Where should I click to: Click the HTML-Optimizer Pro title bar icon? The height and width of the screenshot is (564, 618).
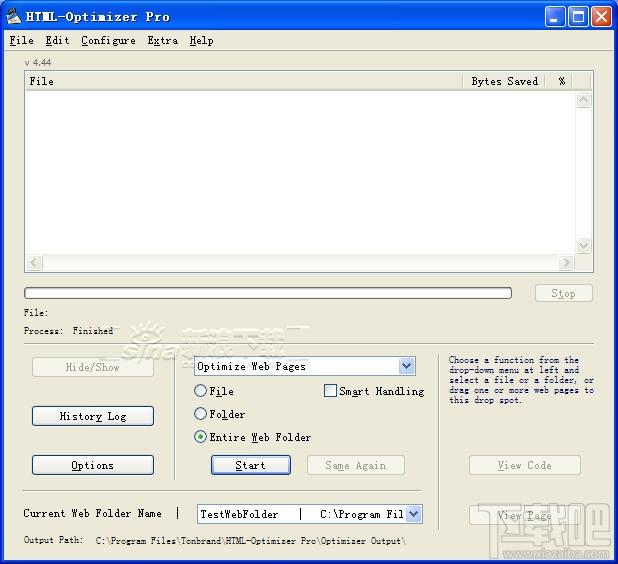(13, 17)
